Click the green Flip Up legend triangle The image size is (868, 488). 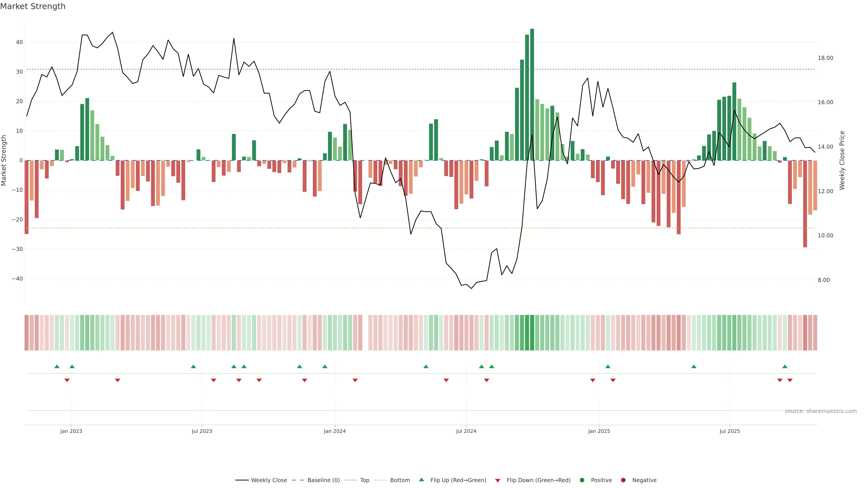coord(421,480)
